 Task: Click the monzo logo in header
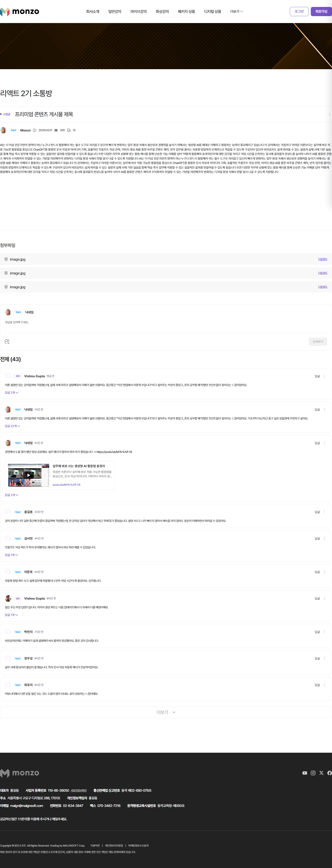tap(20, 12)
